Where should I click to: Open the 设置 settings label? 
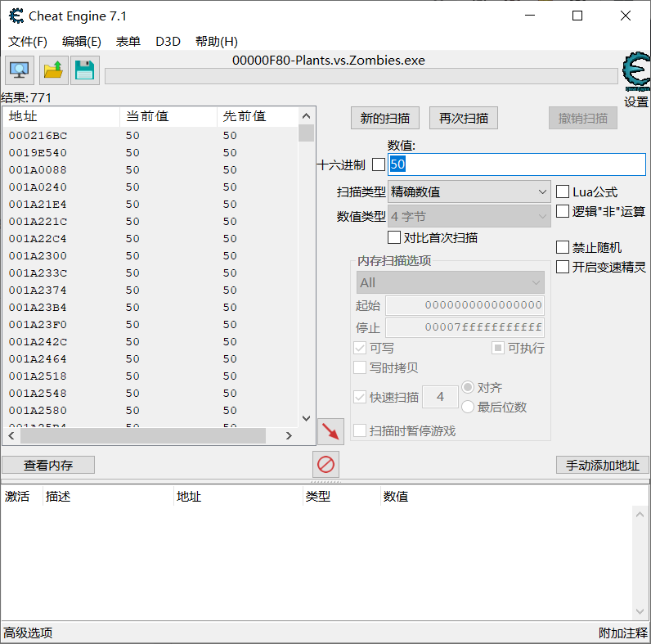(x=635, y=101)
